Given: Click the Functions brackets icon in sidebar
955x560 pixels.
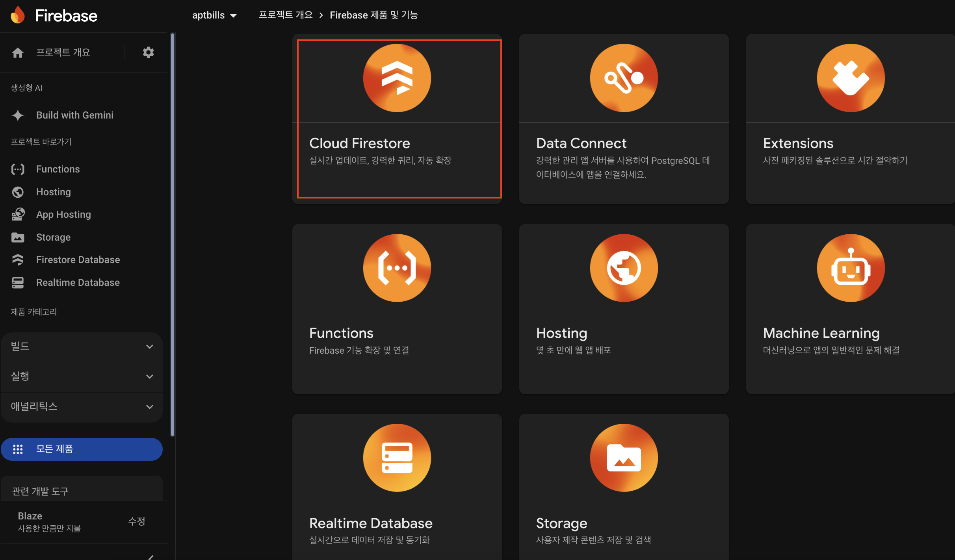Looking at the screenshot, I should (18, 169).
